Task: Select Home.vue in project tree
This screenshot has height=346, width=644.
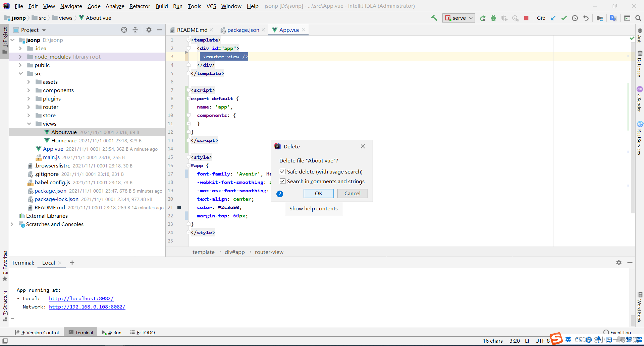Action: (64, 140)
